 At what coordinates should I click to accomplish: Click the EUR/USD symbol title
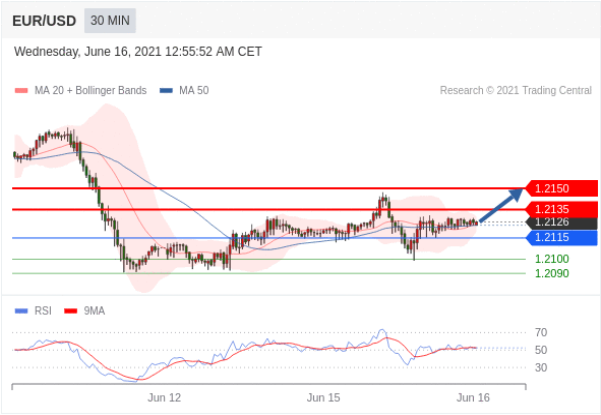pos(44,21)
